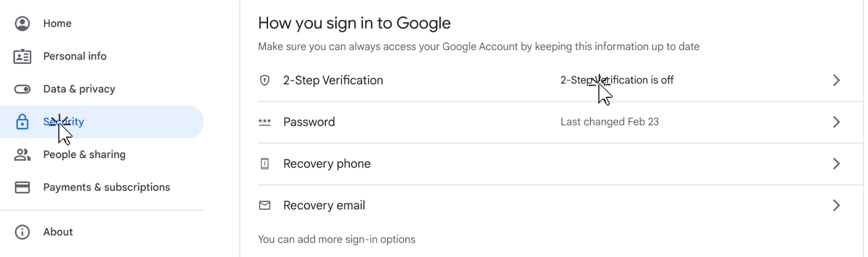Viewport: 868px width, 257px height.
Task: Open Payments & subscriptions menu item
Action: [107, 187]
